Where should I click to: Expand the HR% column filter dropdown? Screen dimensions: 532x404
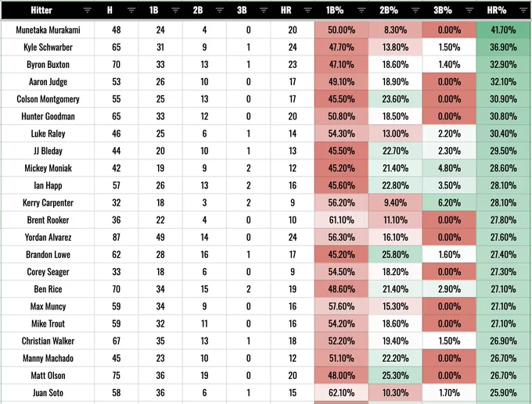[523, 10]
